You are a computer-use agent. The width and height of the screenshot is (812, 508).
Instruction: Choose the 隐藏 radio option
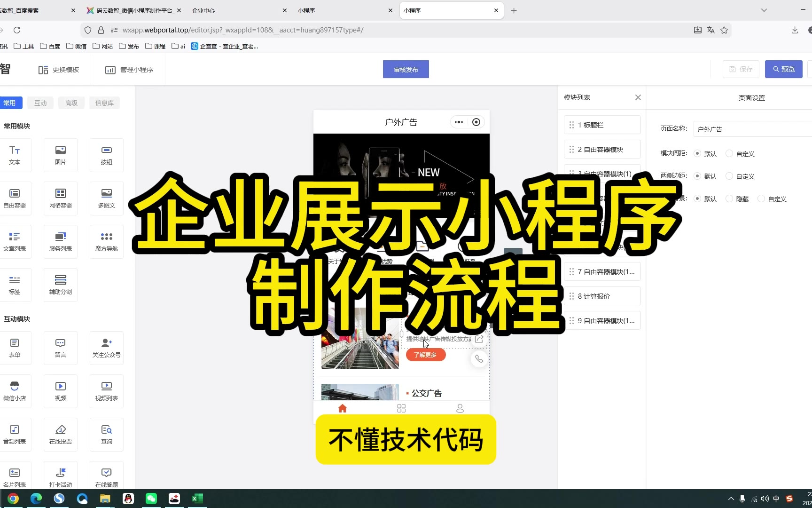(x=729, y=198)
